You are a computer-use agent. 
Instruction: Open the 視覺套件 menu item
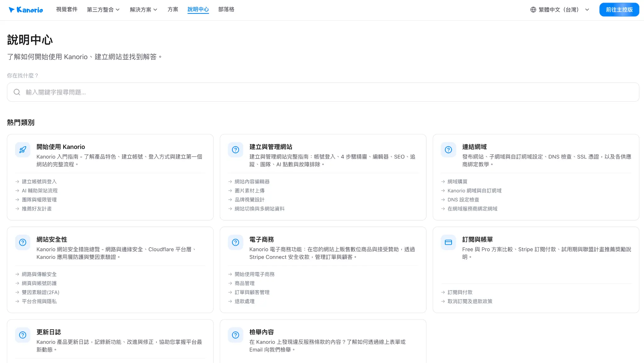click(67, 9)
